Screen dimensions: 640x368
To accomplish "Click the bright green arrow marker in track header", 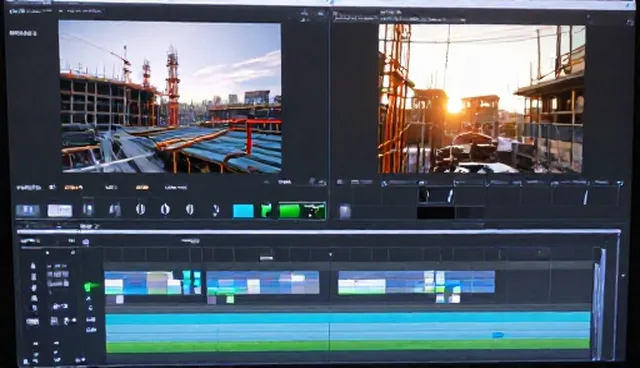I will tap(91, 286).
